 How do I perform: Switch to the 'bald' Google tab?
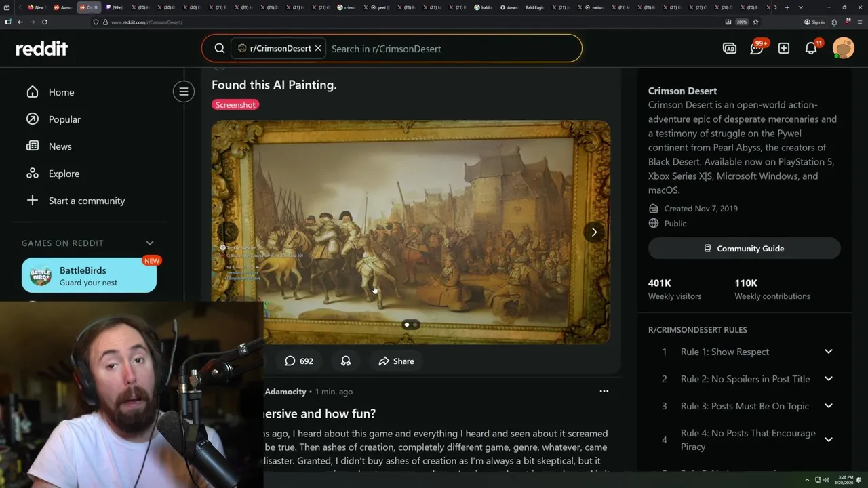(483, 7)
